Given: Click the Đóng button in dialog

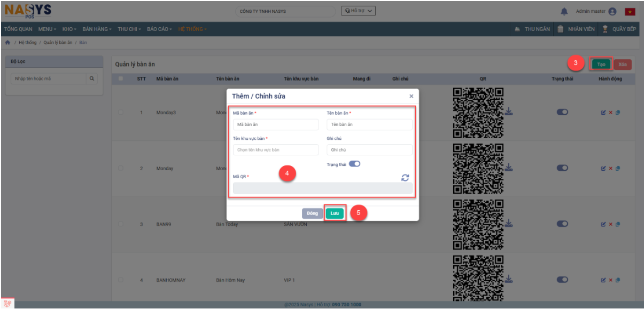Looking at the screenshot, I should click(312, 213).
